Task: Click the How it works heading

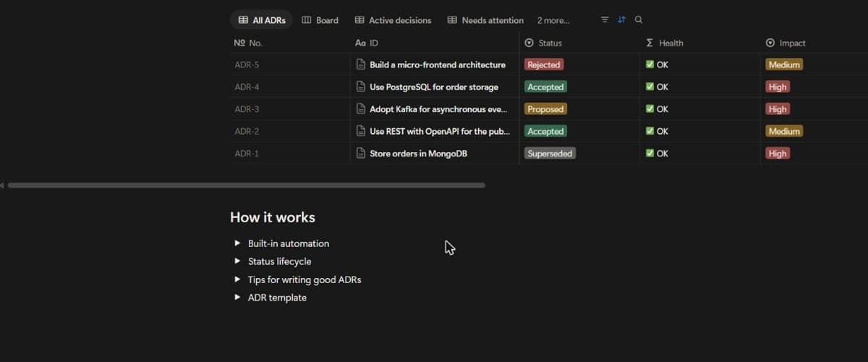Action: coord(273,217)
